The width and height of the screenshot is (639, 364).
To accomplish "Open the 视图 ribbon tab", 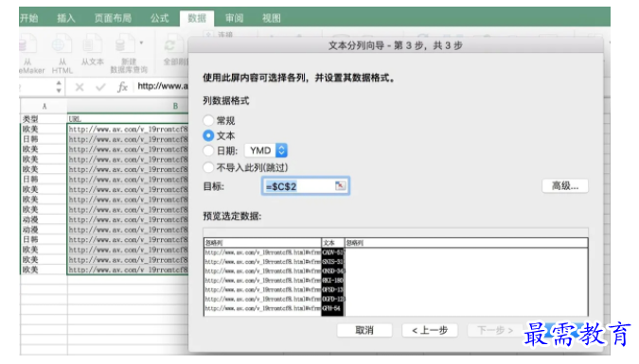I will pos(272,18).
